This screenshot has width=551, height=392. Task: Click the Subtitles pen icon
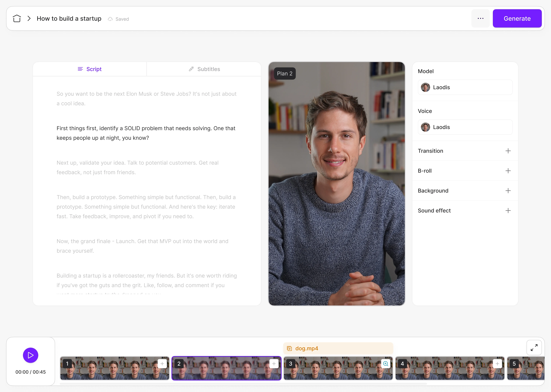(191, 69)
